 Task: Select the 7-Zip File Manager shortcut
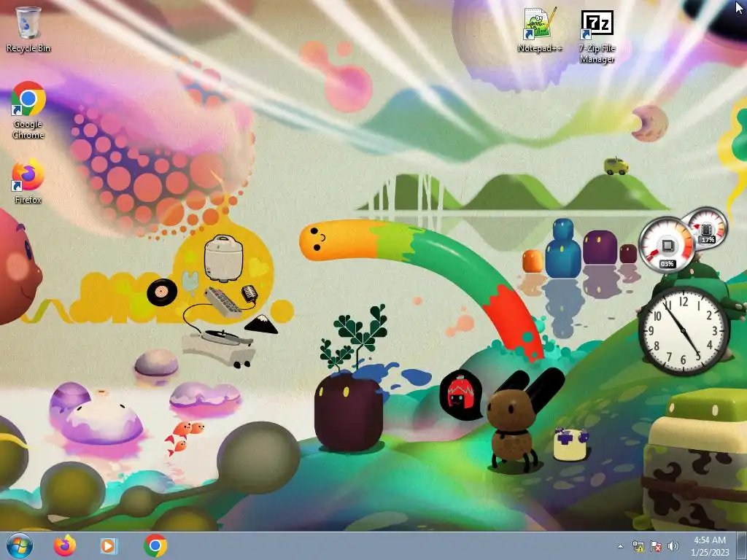coord(597,36)
